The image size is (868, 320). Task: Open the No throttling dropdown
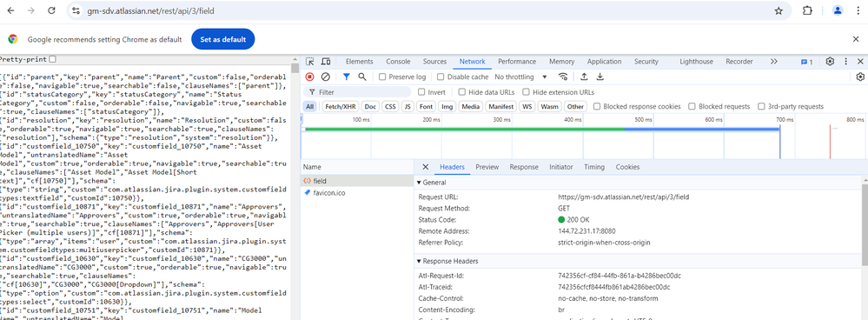[521, 77]
